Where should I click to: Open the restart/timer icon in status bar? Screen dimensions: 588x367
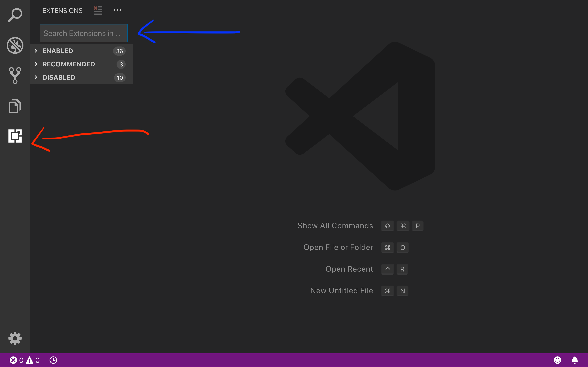[x=53, y=360]
